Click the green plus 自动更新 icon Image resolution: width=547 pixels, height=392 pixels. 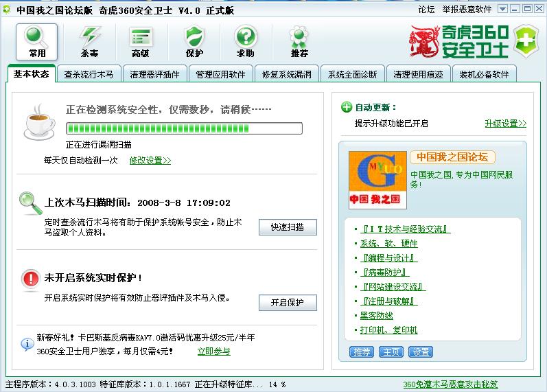pos(347,107)
